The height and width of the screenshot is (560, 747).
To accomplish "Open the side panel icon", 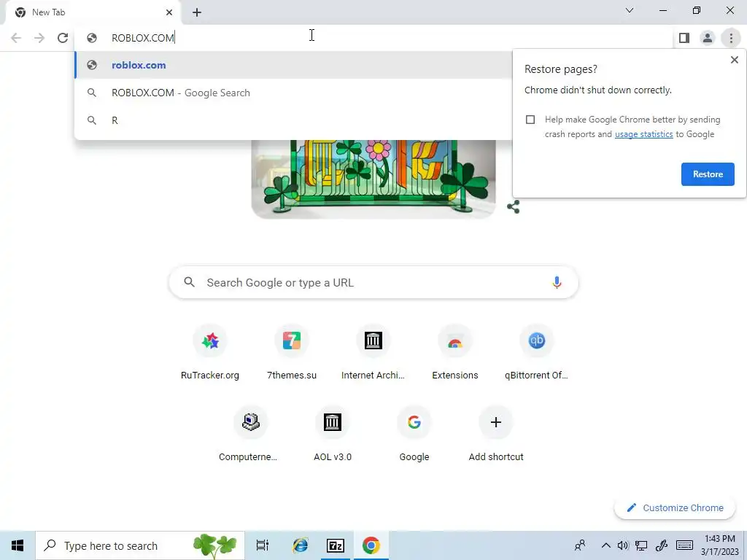I will (684, 38).
